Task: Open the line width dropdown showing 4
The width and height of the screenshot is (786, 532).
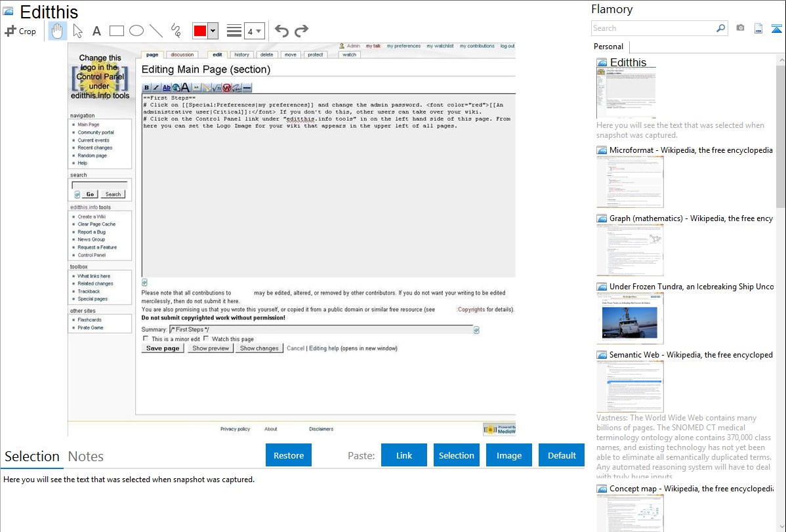Action: [255, 31]
